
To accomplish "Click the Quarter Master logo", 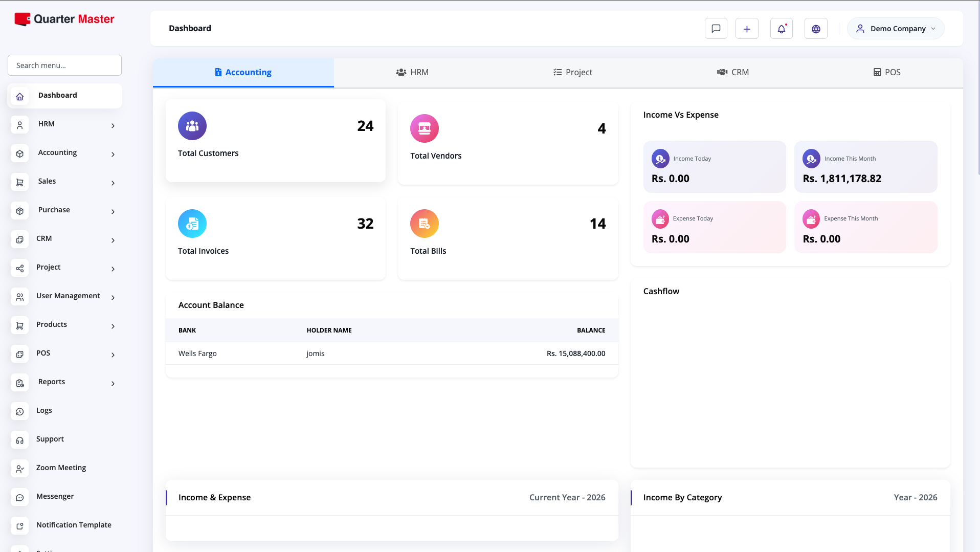I will point(64,19).
